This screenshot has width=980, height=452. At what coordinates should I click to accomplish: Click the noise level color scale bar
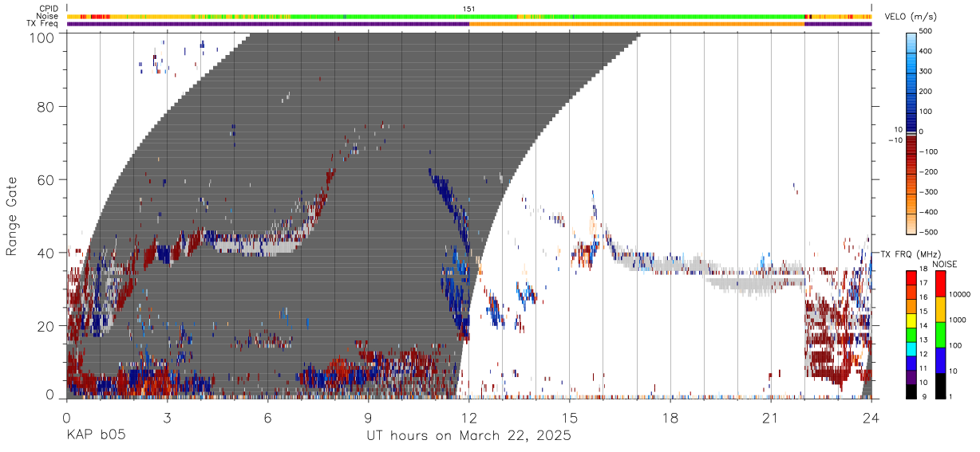point(941,335)
